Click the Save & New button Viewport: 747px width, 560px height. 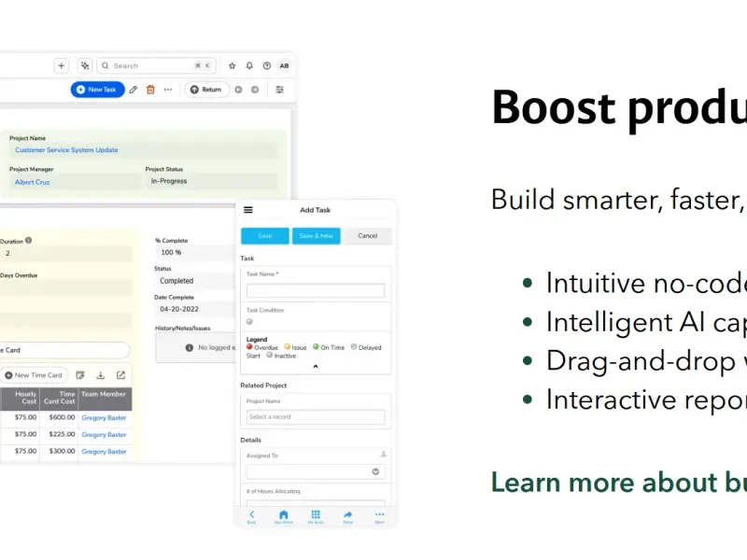click(x=317, y=236)
